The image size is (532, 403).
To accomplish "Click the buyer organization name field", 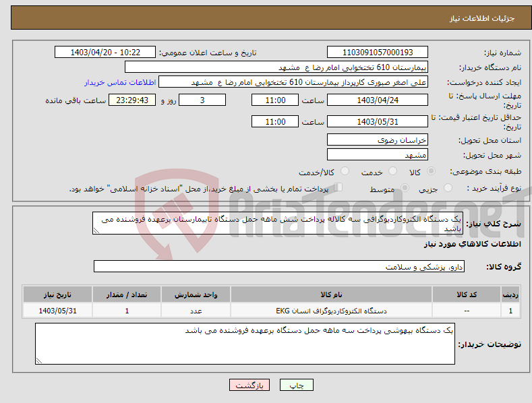I will pos(276,67).
